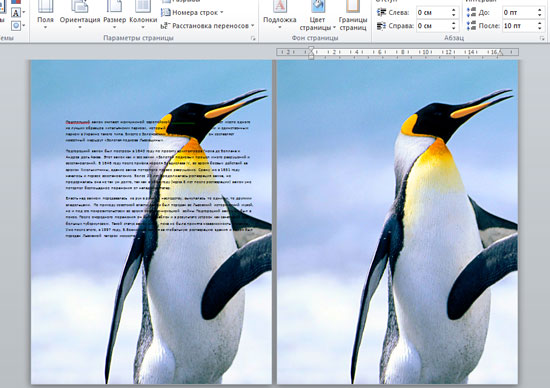This screenshot has width=550, height=388.
Task: Click the left indent Слева icon
Action: pos(381,13)
